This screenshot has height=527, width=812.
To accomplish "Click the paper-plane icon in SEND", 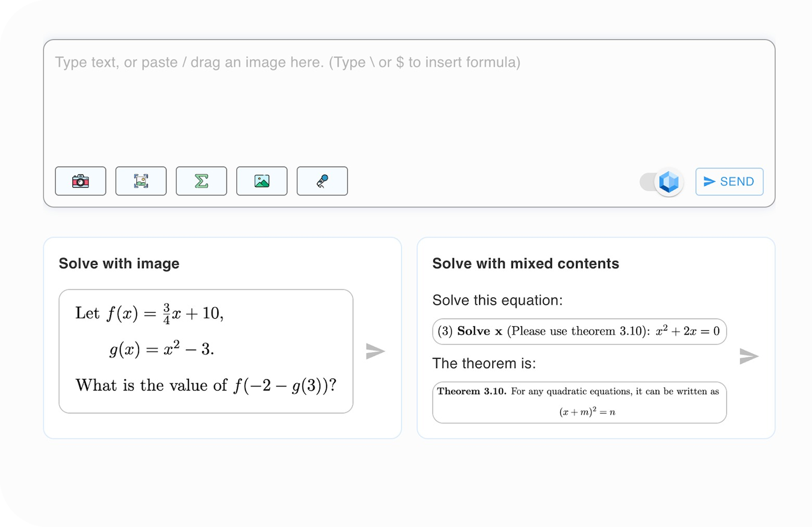I will (x=709, y=181).
